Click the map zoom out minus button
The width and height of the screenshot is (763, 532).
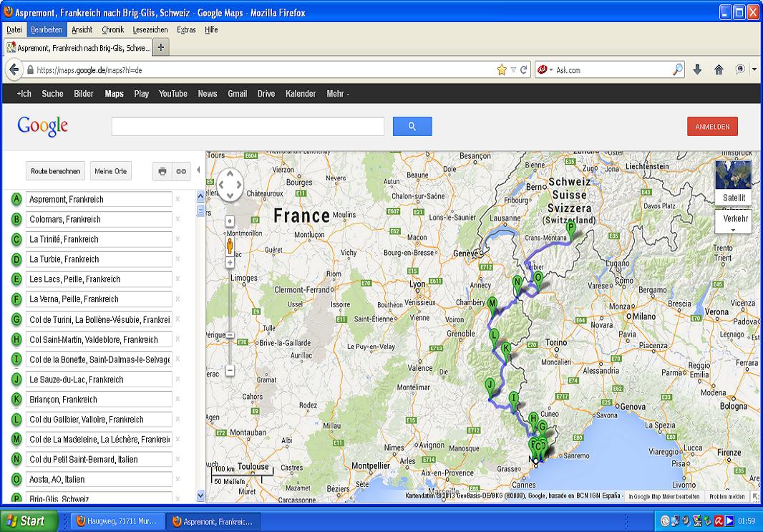(x=230, y=370)
